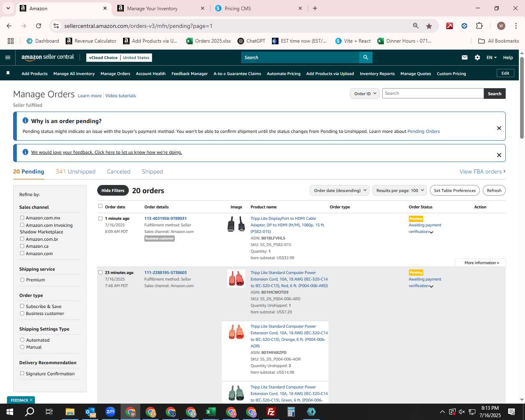Open the browser extensions puzzle icon
The image size is (525, 420).
(x=479, y=26)
